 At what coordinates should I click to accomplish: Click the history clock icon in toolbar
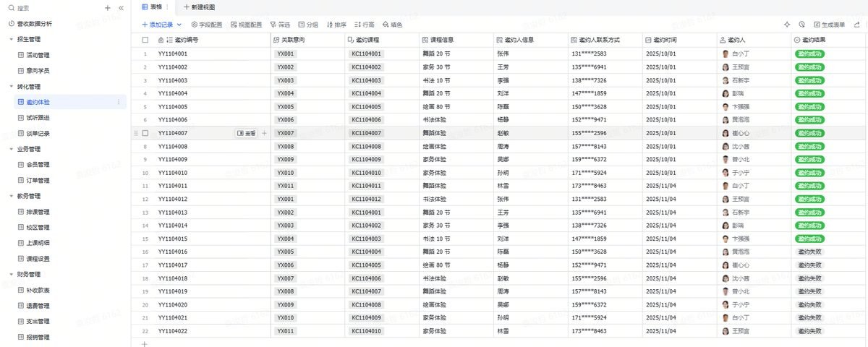pyautogui.click(x=801, y=25)
